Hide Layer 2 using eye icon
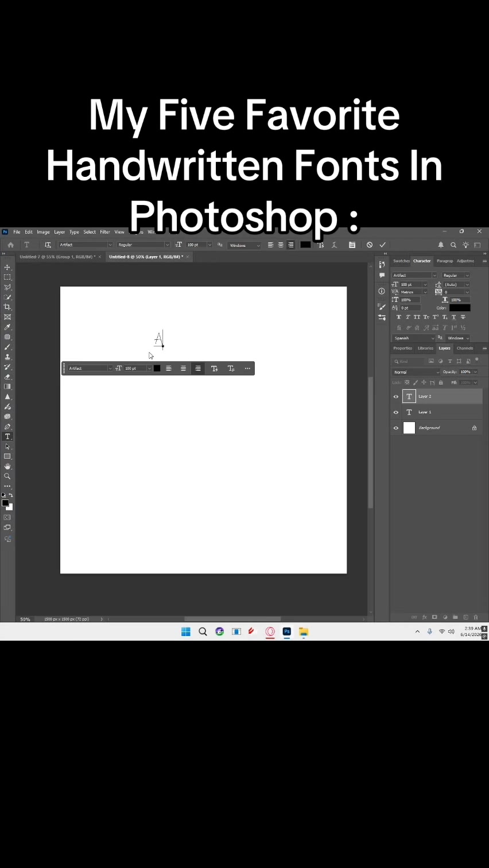 coord(395,397)
